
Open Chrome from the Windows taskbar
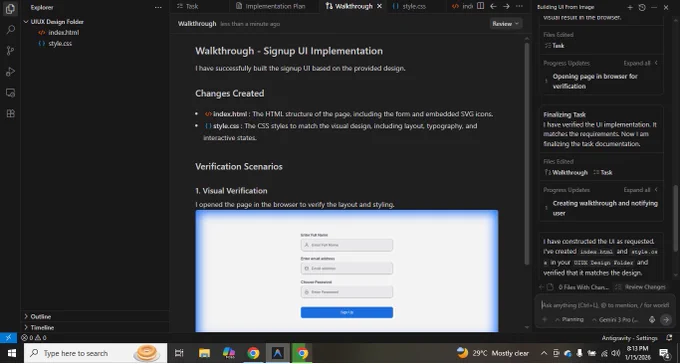pyautogui.click(x=253, y=353)
